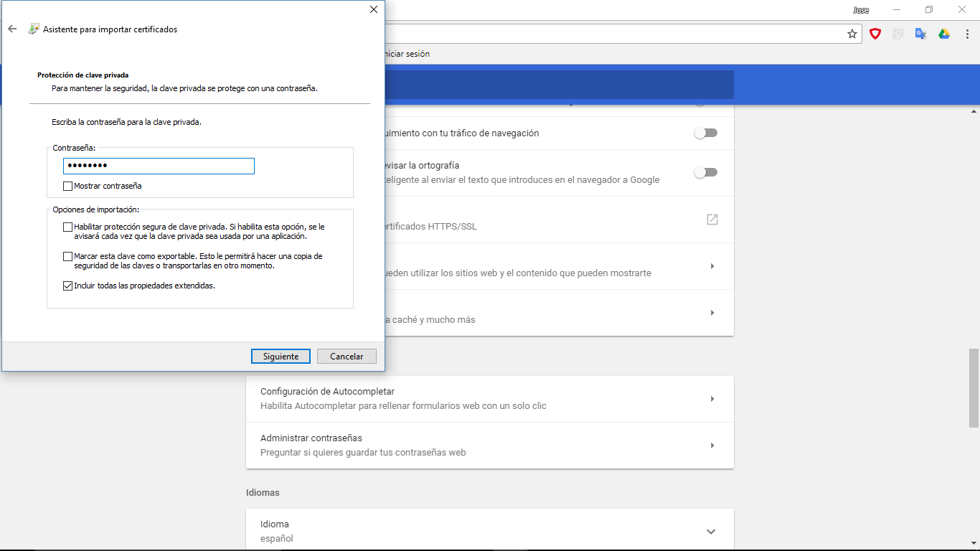The image size is (980, 551).
Task: Open Configuración de Autocompletar settings row
Action: (489, 398)
